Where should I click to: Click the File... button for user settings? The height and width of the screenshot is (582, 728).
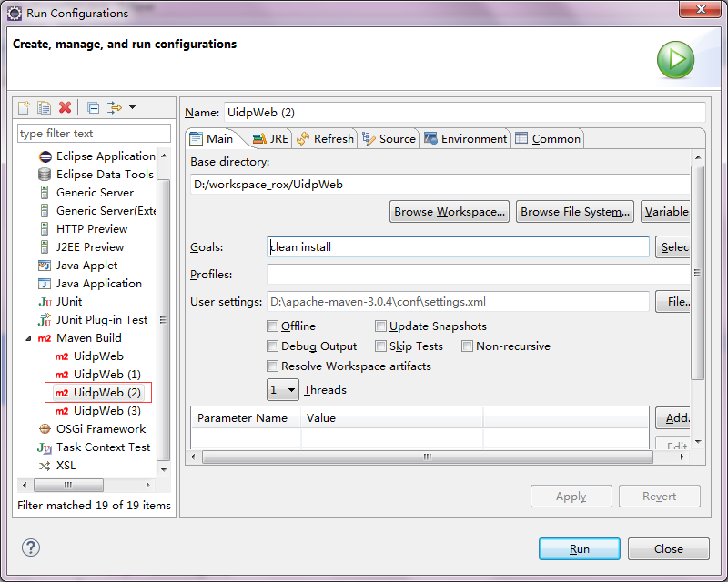click(672, 302)
